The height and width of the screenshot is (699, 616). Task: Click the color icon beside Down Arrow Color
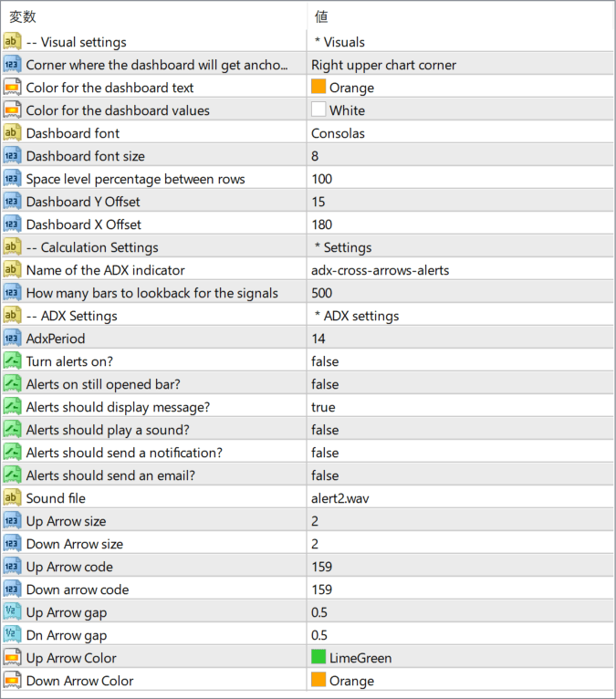pyautogui.click(x=12, y=681)
